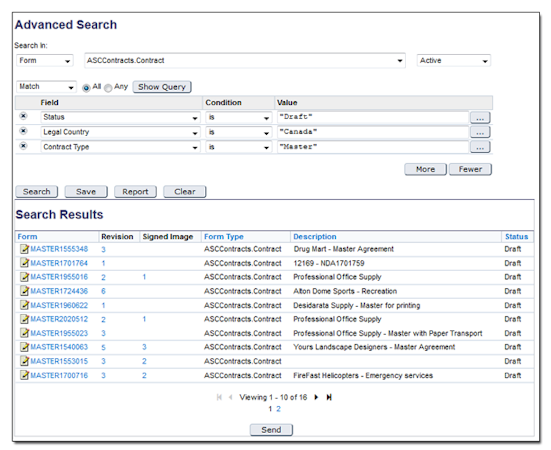This screenshot has height=450, width=551.
Task: Sort results by Form Type column header
Action: (x=224, y=237)
